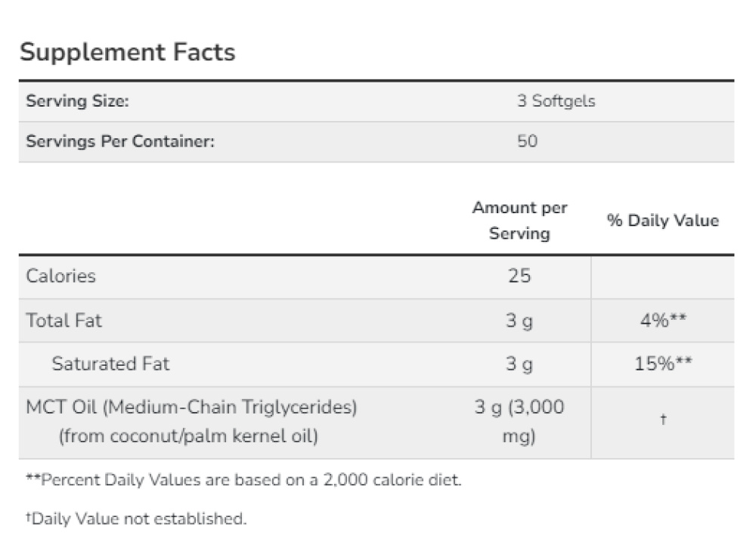
Task: Click the Supplement Facts heading
Action: pyautogui.click(x=127, y=52)
